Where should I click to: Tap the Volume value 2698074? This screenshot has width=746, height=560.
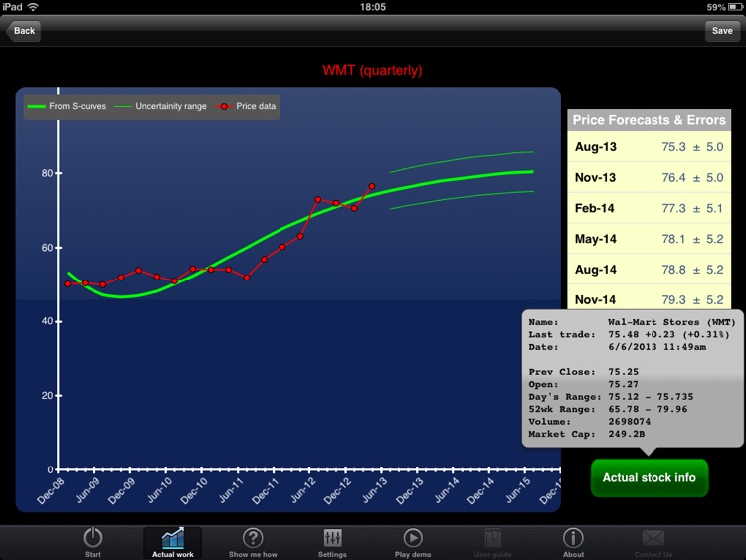point(629,421)
